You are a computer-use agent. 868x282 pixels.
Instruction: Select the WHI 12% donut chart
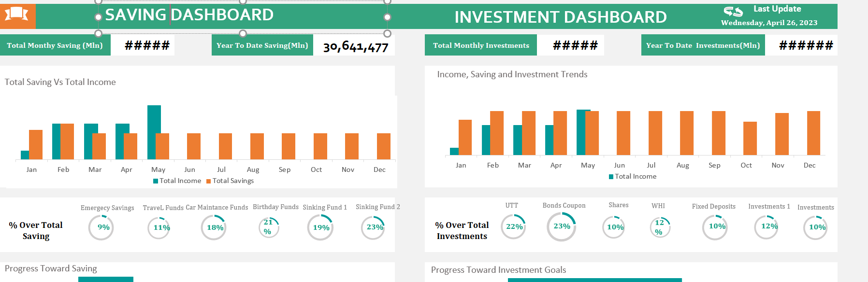click(660, 227)
